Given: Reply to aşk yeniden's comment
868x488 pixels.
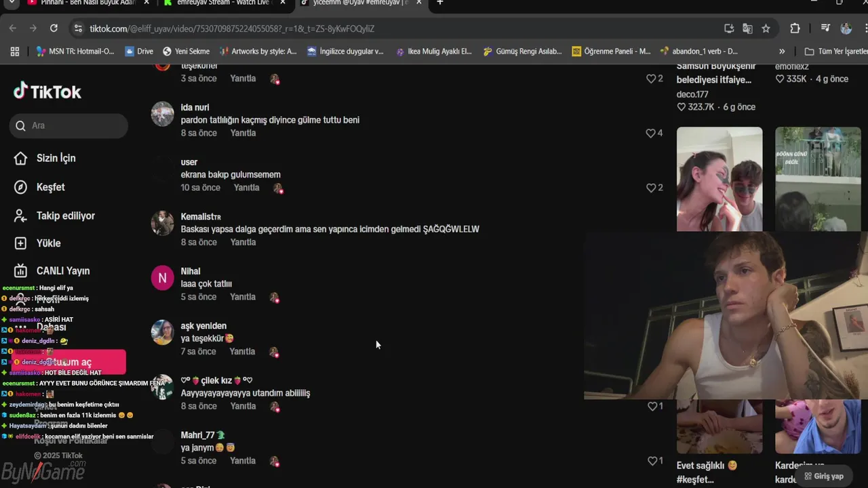Looking at the screenshot, I should [243, 351].
